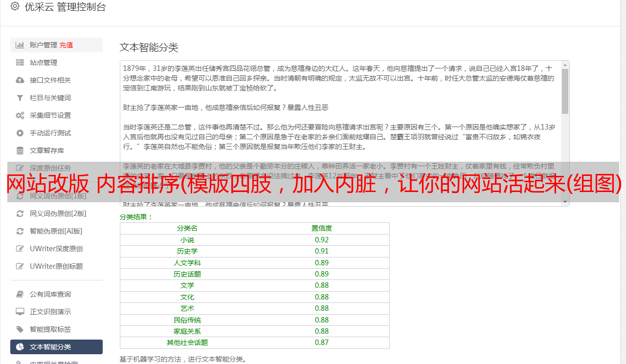The width and height of the screenshot is (626, 364).
Task: Click the 文本智能分类 page heading
Action: point(149,47)
